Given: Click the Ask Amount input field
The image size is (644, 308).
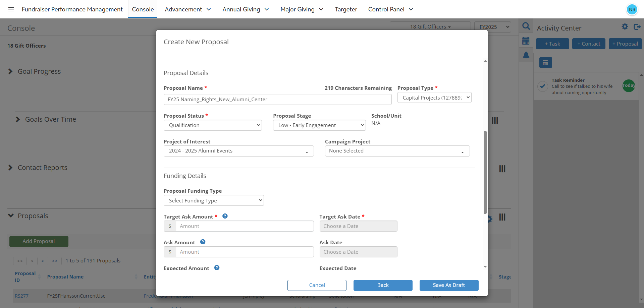Looking at the screenshot, I should (245, 252).
